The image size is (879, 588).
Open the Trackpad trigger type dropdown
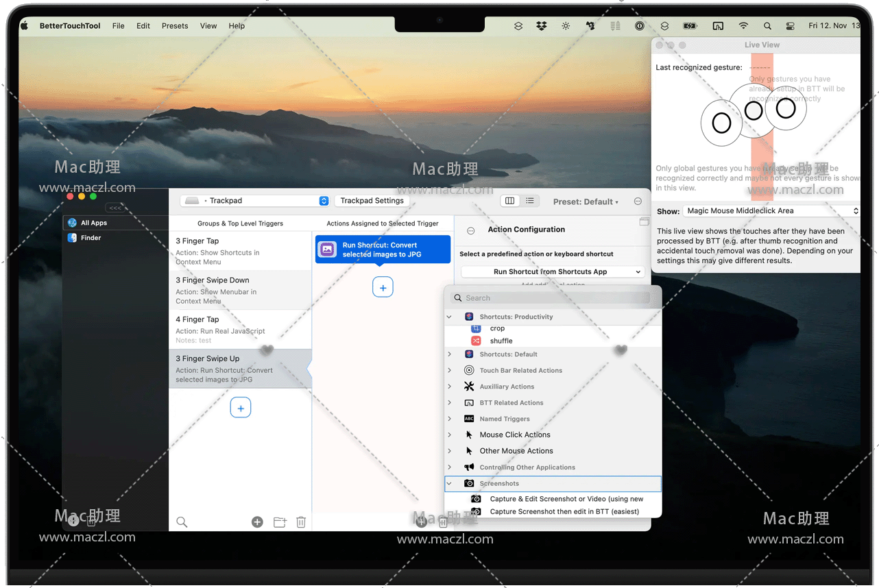coord(256,201)
